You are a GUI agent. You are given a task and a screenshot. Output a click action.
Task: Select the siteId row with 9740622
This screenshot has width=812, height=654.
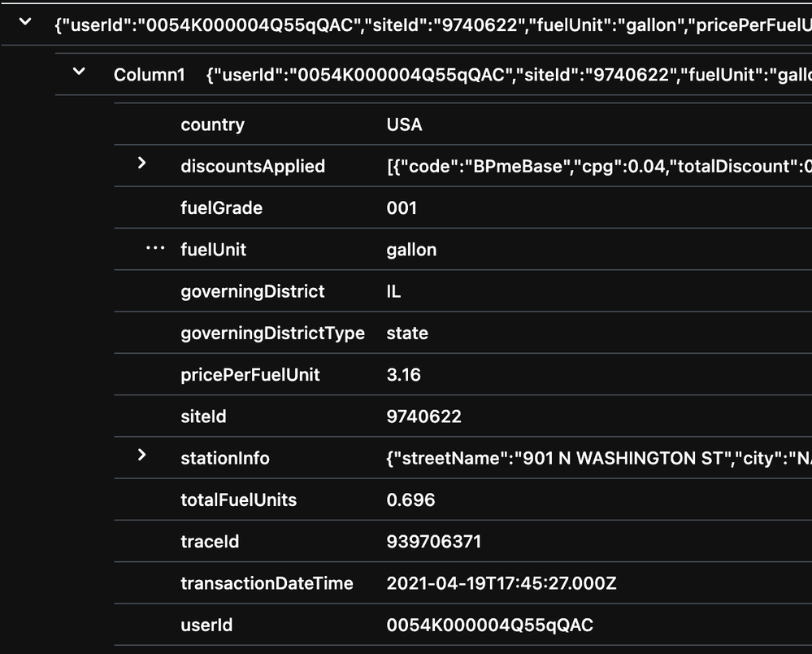[x=203, y=416]
